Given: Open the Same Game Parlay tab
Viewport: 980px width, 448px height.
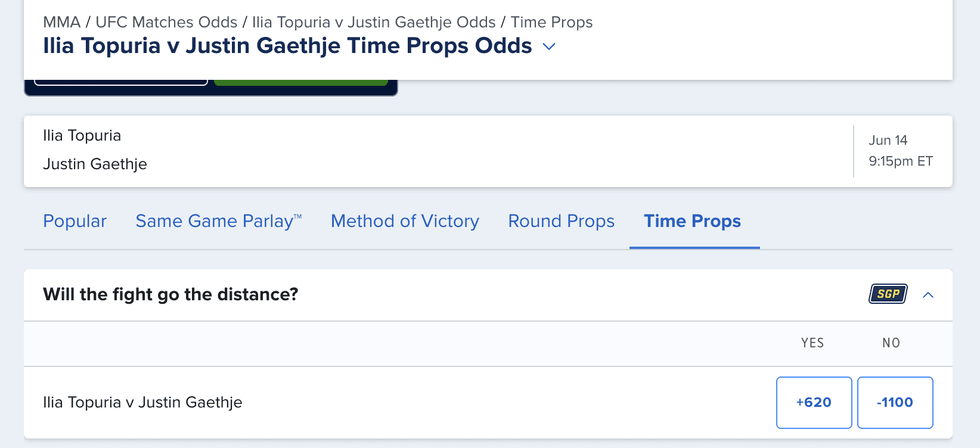Looking at the screenshot, I should click(x=219, y=221).
